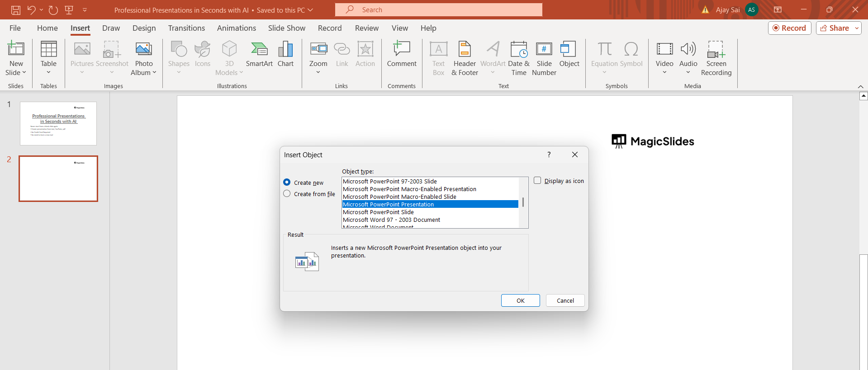Viewport: 868px width, 370px height.
Task: Undo the last action
Action: 31,9
